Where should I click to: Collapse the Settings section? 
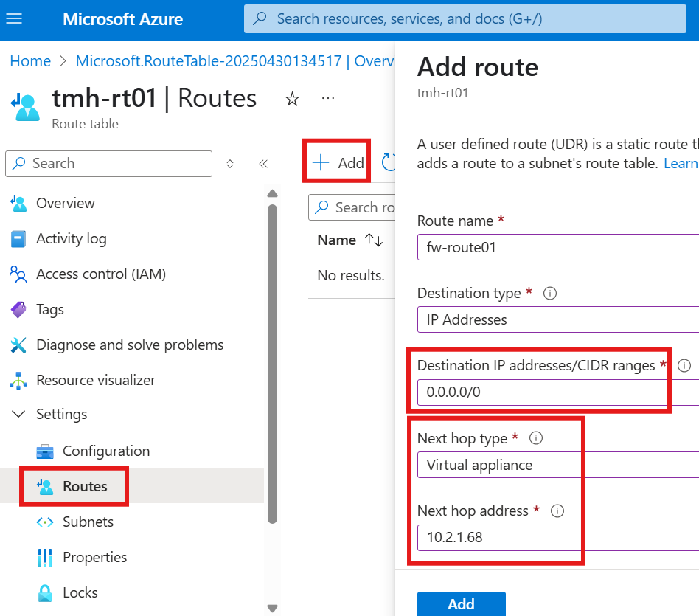tap(18, 415)
